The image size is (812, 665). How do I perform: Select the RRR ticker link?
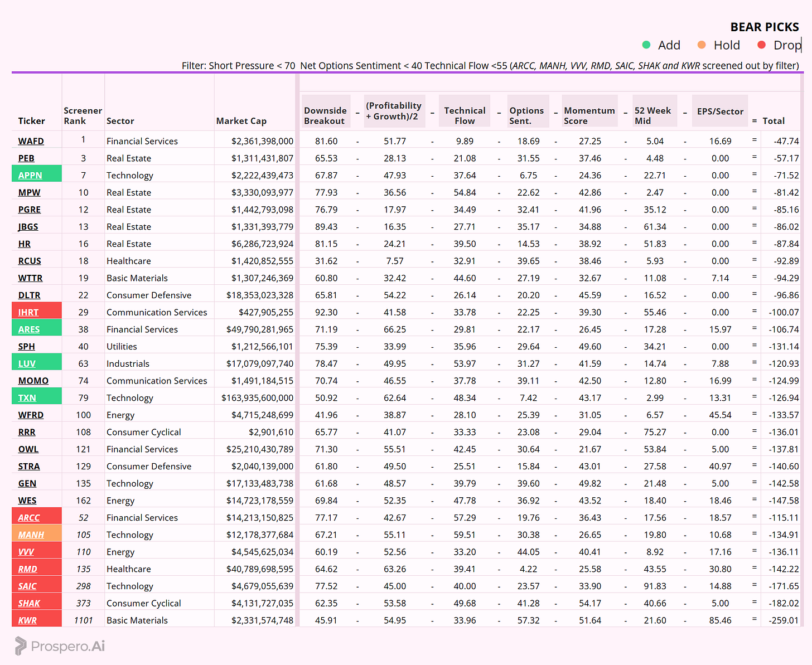(x=27, y=432)
